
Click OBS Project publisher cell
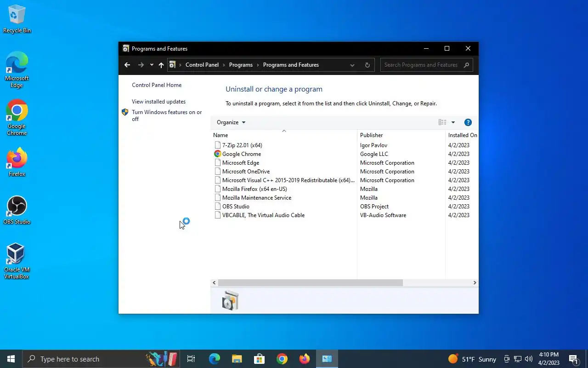click(374, 207)
